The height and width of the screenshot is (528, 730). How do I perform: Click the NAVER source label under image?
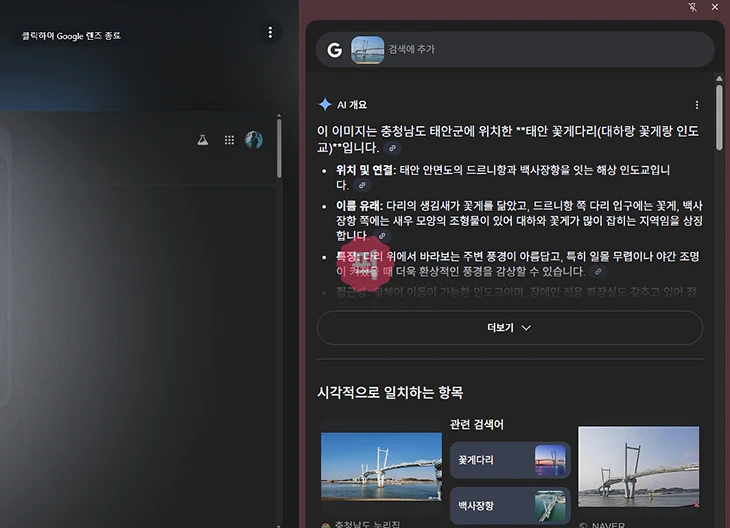point(608,525)
